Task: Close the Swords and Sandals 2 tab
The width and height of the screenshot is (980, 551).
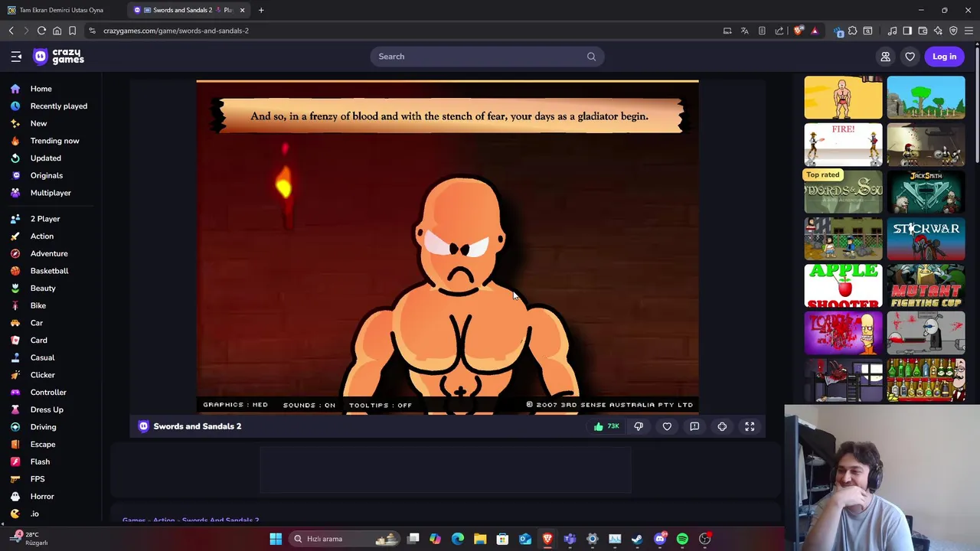Action: pos(242,10)
